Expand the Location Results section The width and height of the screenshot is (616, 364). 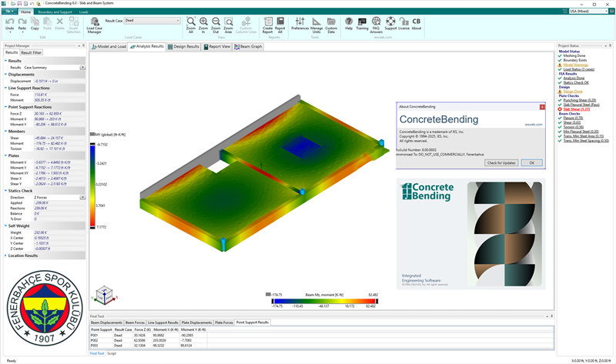click(5, 255)
